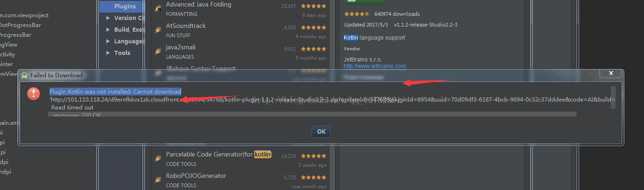Click the star rating of AtSoundtrack
Viewport: 644px width, 190px height.
click(x=314, y=27)
